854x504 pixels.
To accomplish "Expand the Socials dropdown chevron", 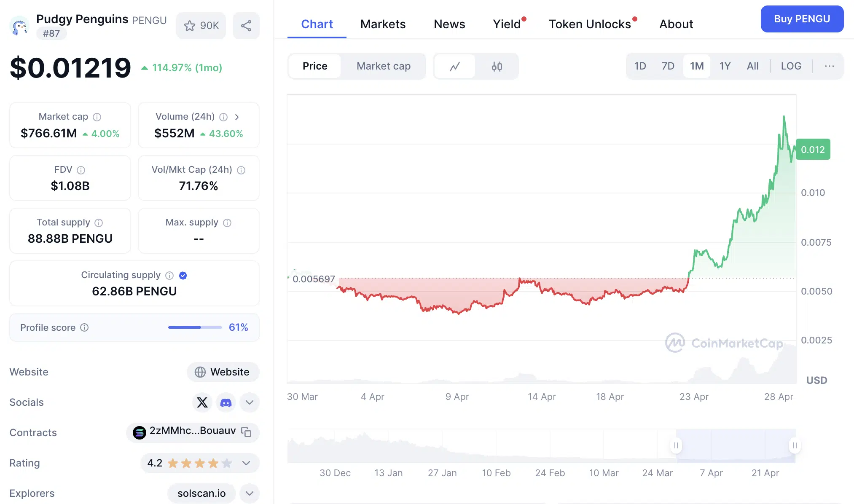I will pos(250,402).
